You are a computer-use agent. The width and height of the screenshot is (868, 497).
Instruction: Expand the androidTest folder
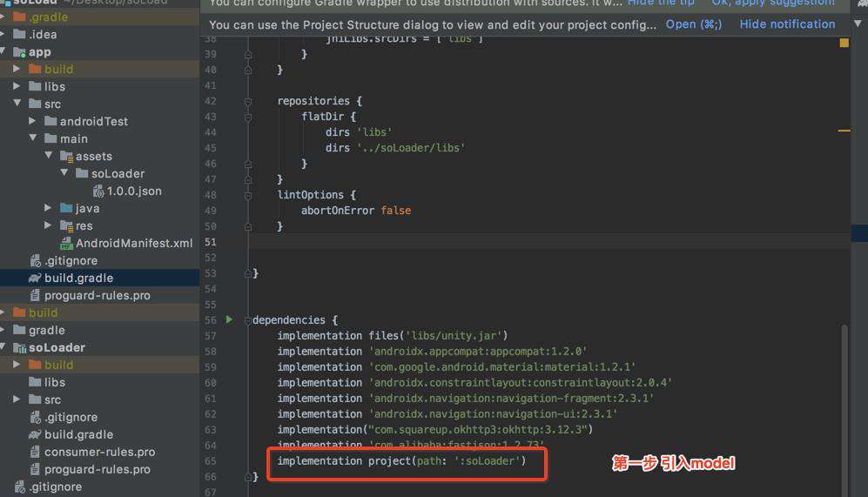[32, 121]
